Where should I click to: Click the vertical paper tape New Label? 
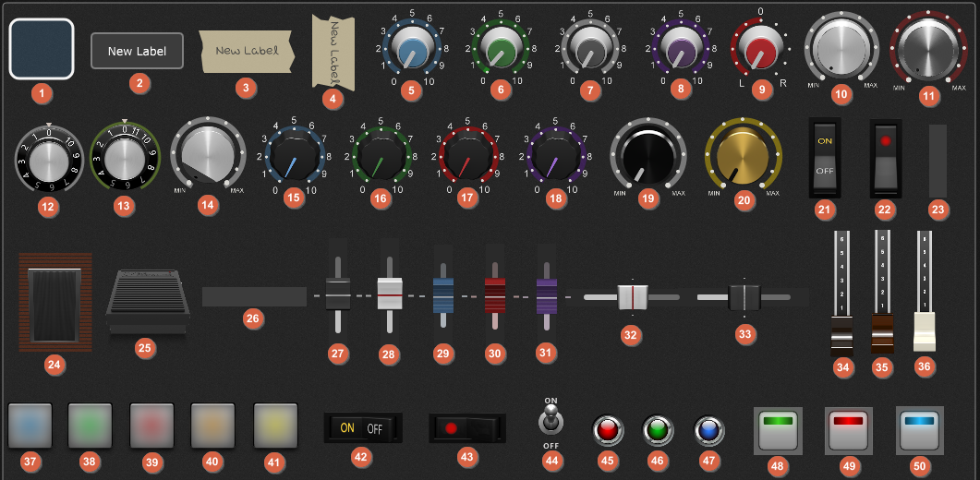333,52
